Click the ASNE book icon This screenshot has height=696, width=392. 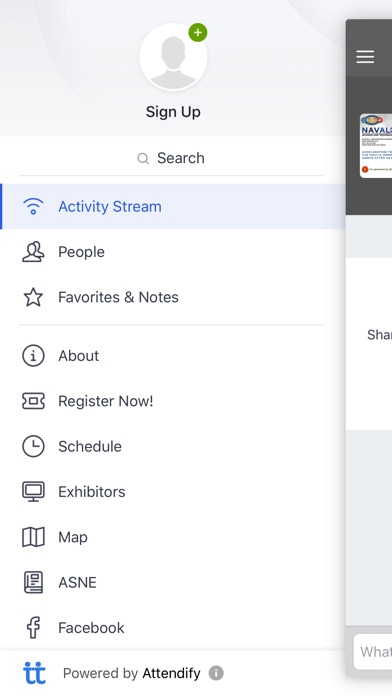click(x=33, y=582)
